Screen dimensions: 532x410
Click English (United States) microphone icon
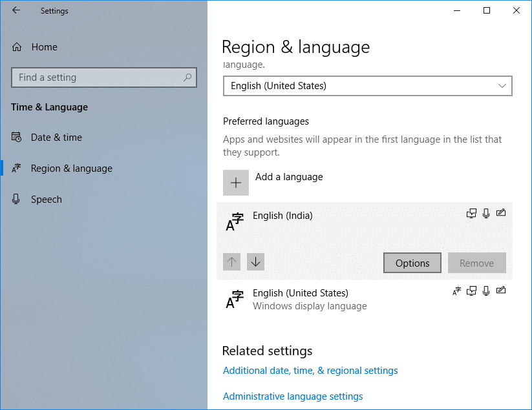[x=485, y=291]
